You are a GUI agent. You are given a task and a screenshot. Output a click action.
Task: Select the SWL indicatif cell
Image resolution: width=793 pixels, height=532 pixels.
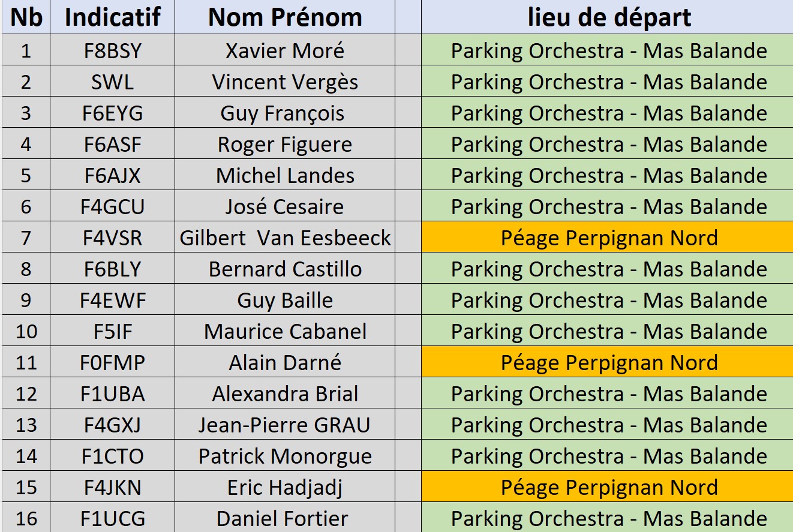tap(112, 82)
